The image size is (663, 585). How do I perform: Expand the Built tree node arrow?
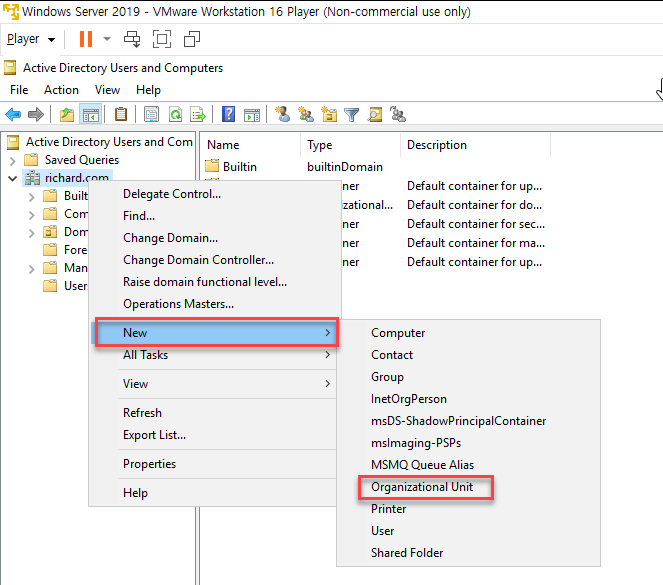coord(32,197)
